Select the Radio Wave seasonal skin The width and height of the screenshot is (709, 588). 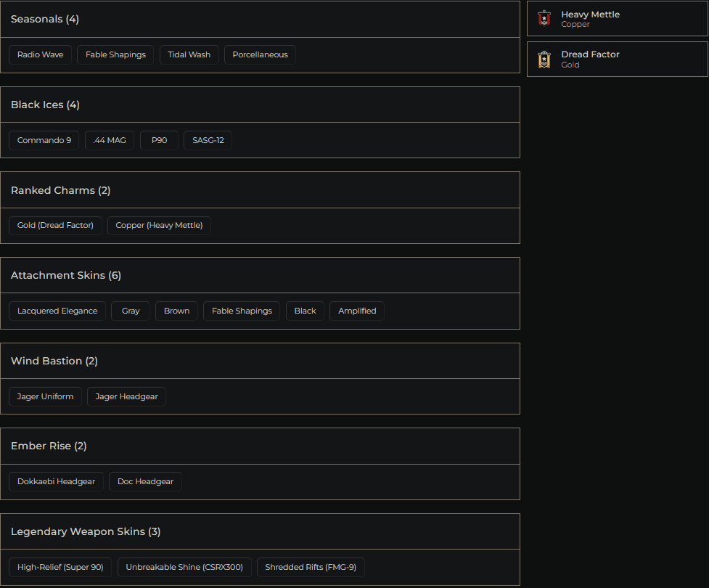tap(40, 54)
